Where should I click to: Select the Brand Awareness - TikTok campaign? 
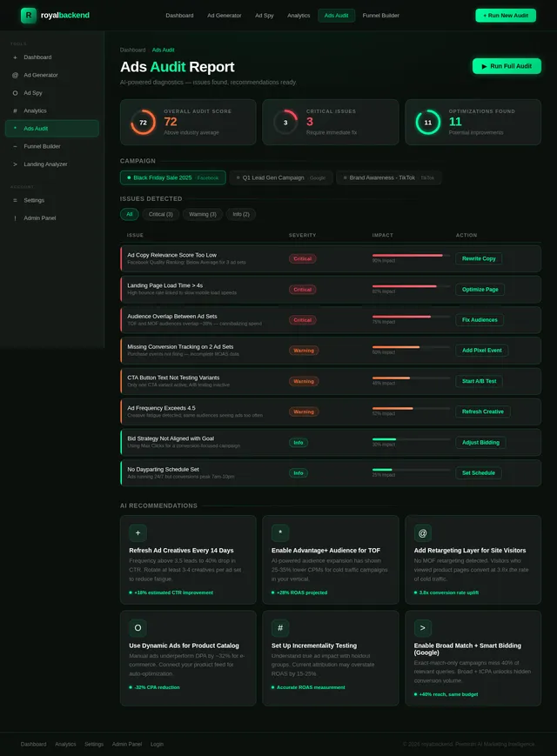tap(389, 178)
